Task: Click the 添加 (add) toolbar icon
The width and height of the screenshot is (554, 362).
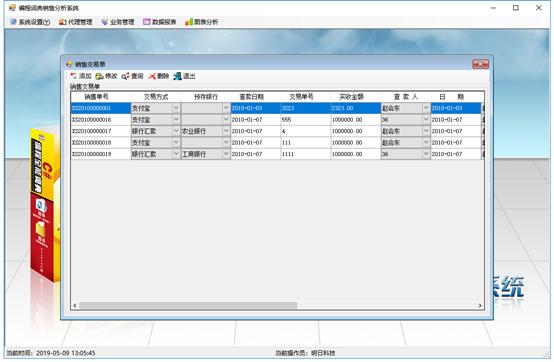Action: point(73,76)
